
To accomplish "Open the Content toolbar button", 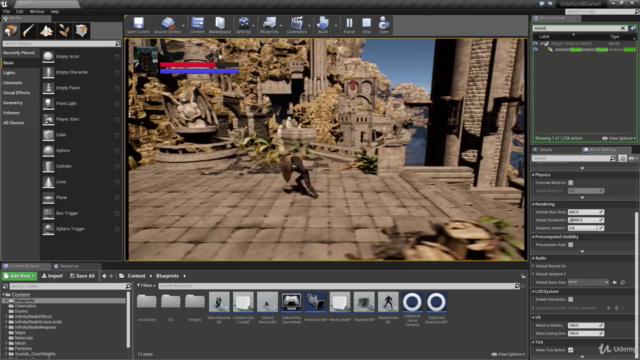I will (x=197, y=25).
